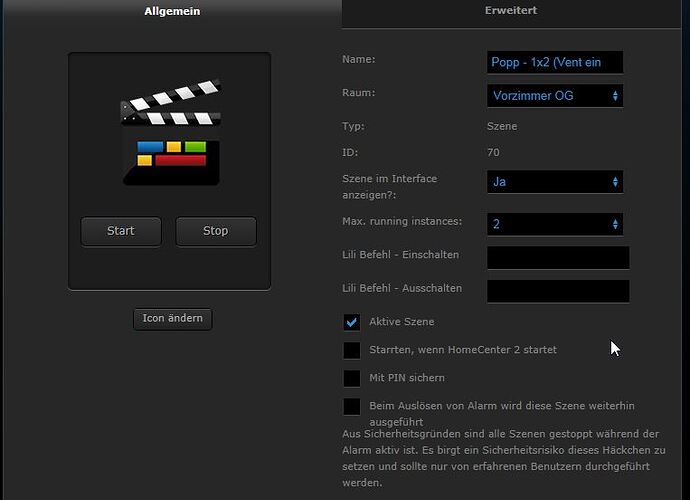The height and width of the screenshot is (500, 690).
Task: Click the Typ value Szene
Action: [x=502, y=127]
